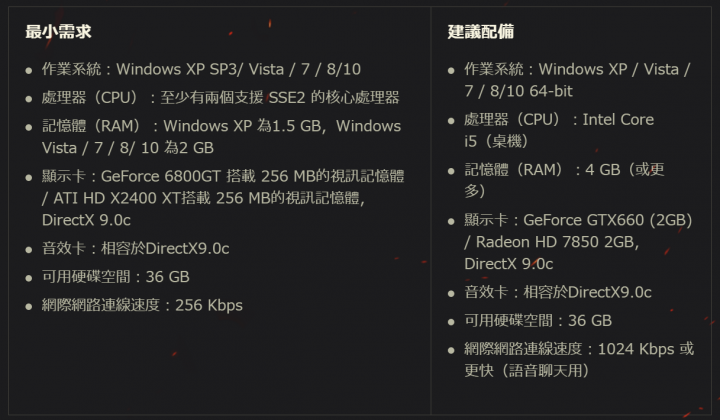720x420 pixels.
Task: Select minimum 作業系統 Windows XP SP3 line
Action: tap(201, 69)
